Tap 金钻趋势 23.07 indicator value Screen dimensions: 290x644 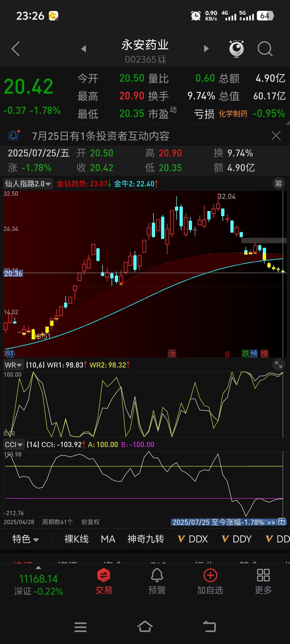[x=84, y=184]
